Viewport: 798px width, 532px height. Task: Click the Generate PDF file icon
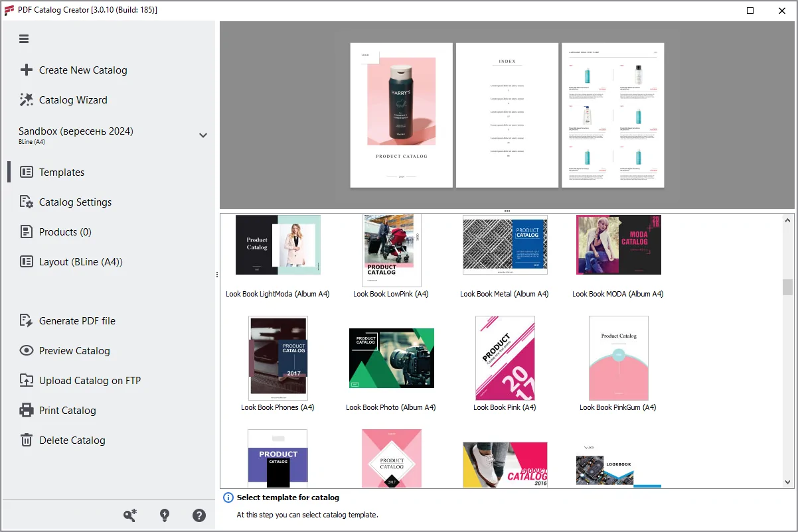click(x=25, y=320)
